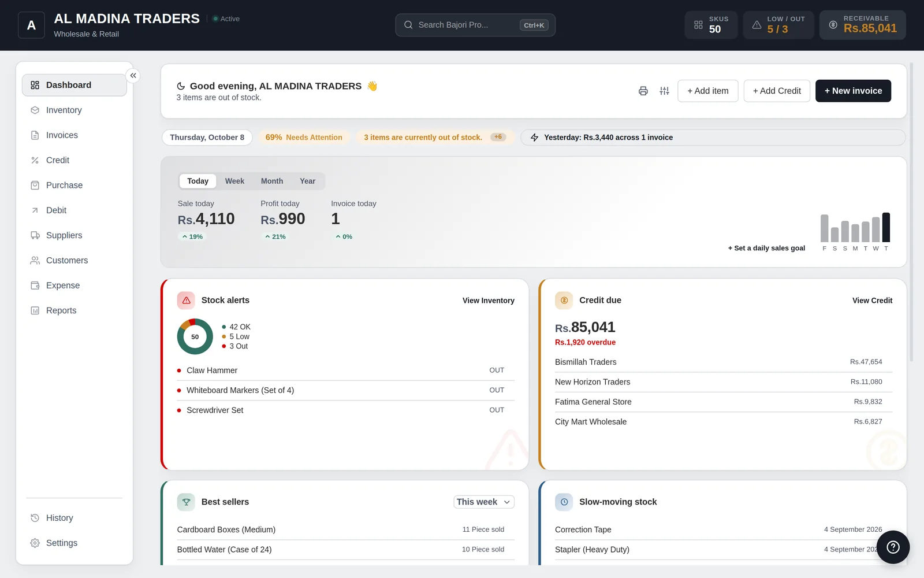The image size is (924, 578).
Task: Open History in the sidebar
Action: coord(74,518)
